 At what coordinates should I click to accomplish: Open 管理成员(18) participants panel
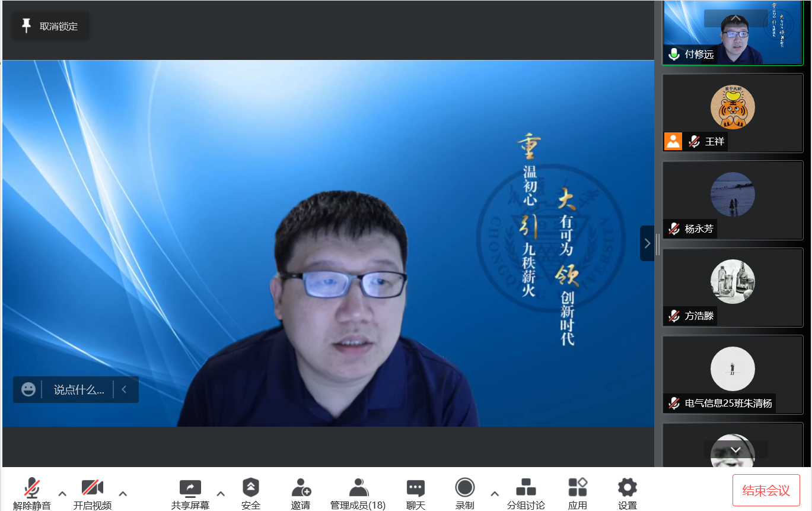pyautogui.click(x=358, y=488)
